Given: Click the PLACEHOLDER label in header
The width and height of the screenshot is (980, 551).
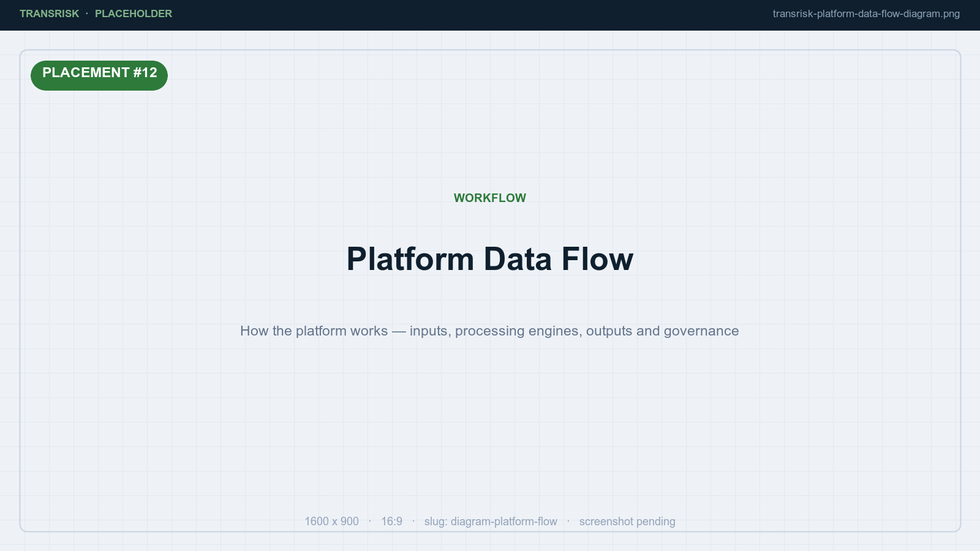Looking at the screenshot, I should point(134,13).
